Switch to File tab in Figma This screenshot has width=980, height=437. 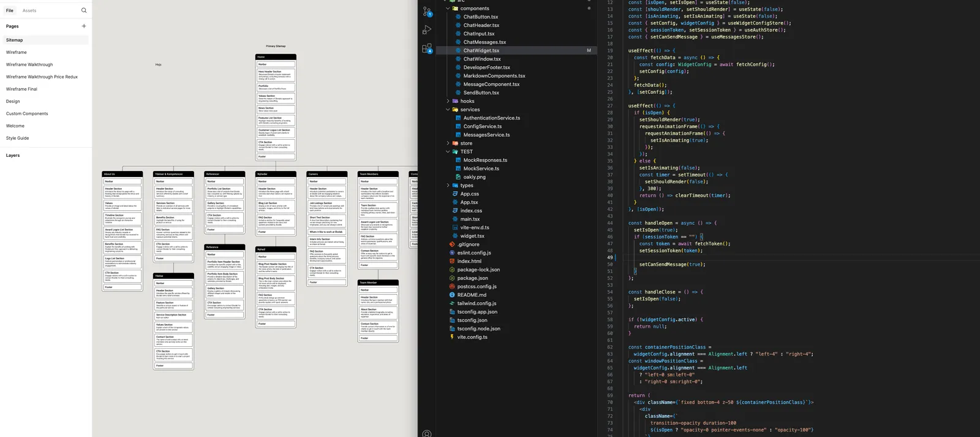tap(10, 10)
